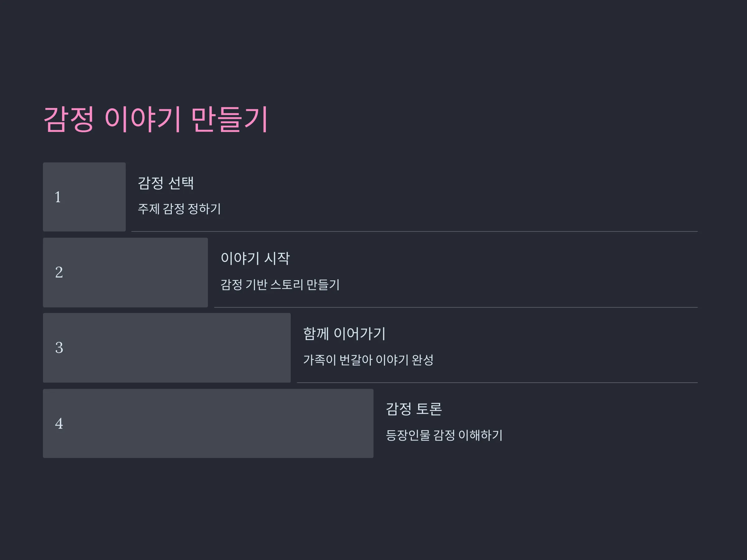Click the number 3 label
Screen dimensions: 747x560
click(x=59, y=348)
